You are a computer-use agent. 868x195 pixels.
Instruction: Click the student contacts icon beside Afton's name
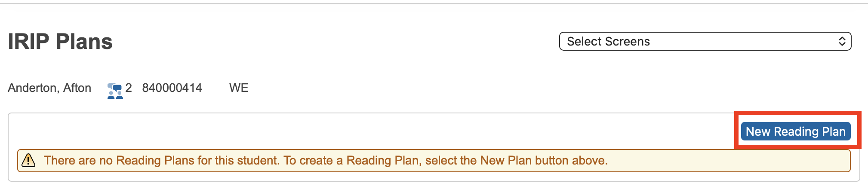click(115, 90)
